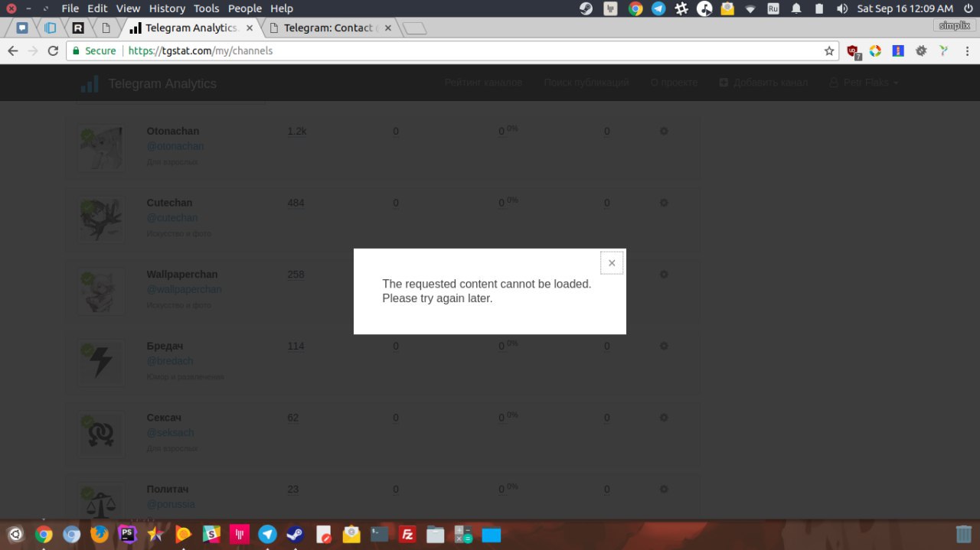Open @wallpaperchan channel link
This screenshot has height=550, width=980.
coord(184,289)
